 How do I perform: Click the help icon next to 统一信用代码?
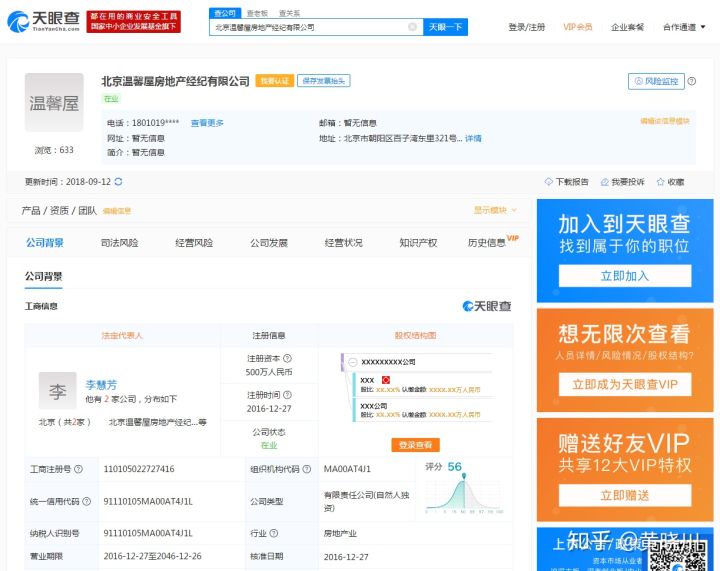[86, 501]
